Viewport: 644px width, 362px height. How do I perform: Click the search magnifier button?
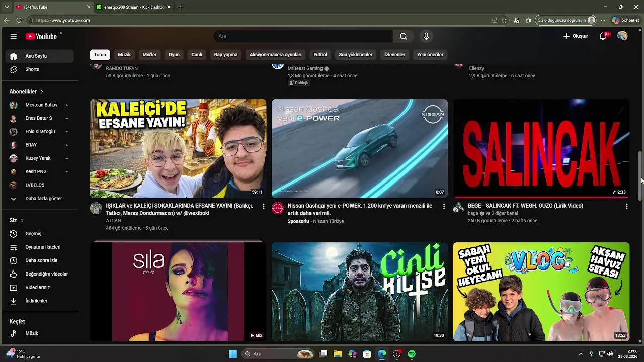click(x=404, y=36)
